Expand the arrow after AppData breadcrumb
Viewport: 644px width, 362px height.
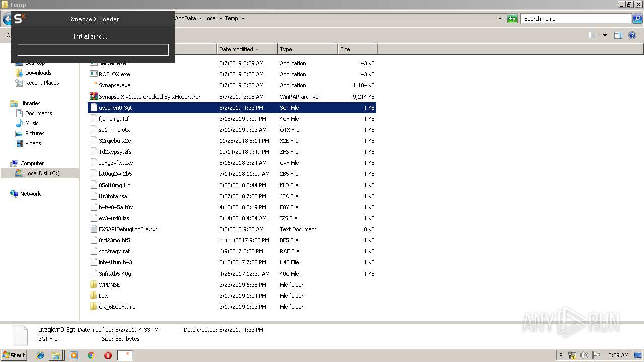(200, 18)
